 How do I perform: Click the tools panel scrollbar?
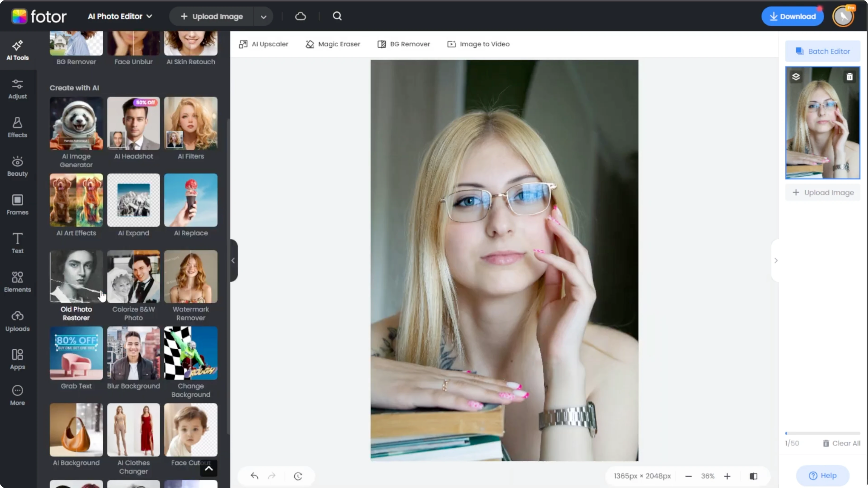228,276
